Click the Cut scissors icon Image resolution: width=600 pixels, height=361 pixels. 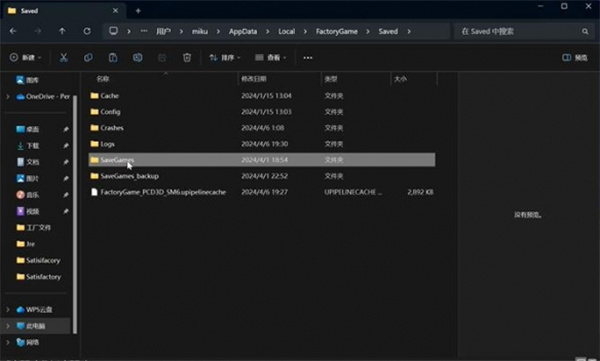coord(64,57)
